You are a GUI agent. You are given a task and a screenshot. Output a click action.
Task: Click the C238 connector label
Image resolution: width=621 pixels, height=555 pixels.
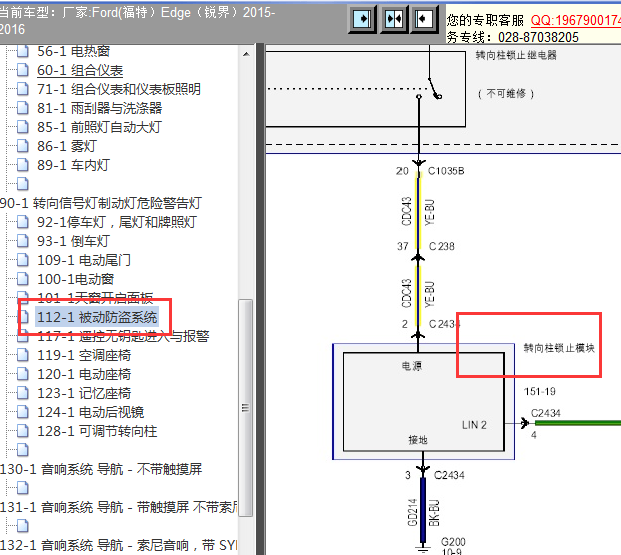[x=442, y=246]
